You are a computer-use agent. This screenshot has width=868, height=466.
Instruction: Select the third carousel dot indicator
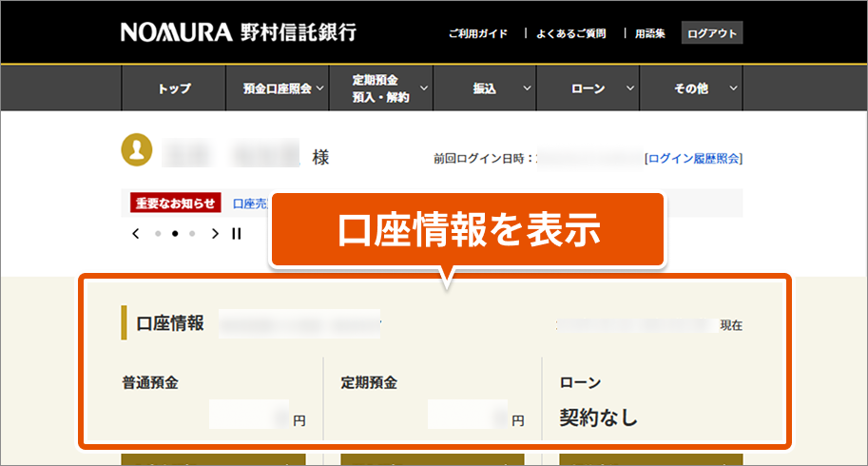pos(193,233)
